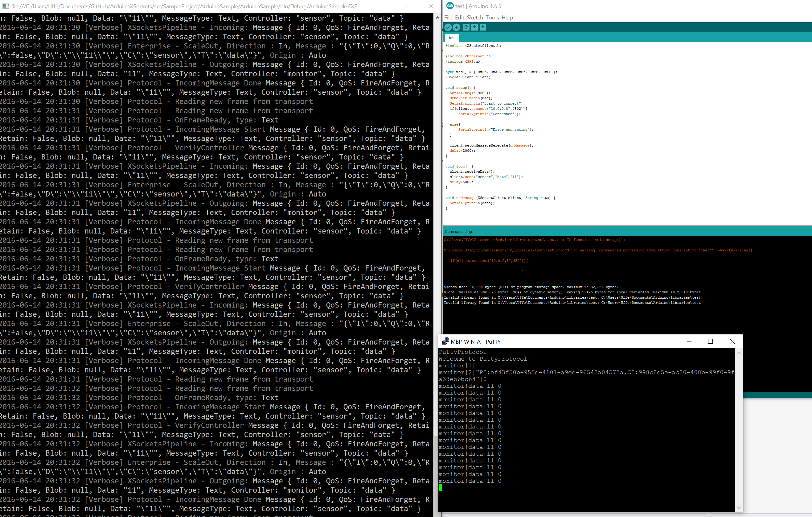The image size is (812, 517).
Task: Open the Help menu
Action: pyautogui.click(x=507, y=18)
